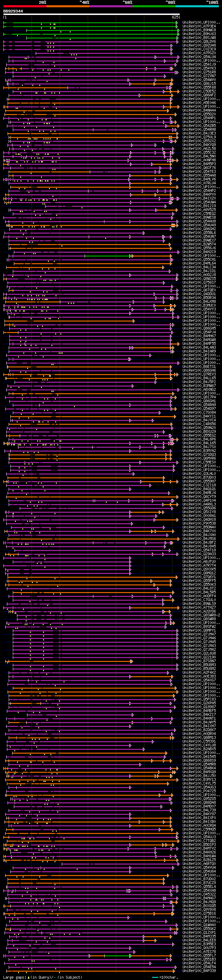
Task: Select hit UniRef100_A7P3E4
Action: tap(199, 26)
